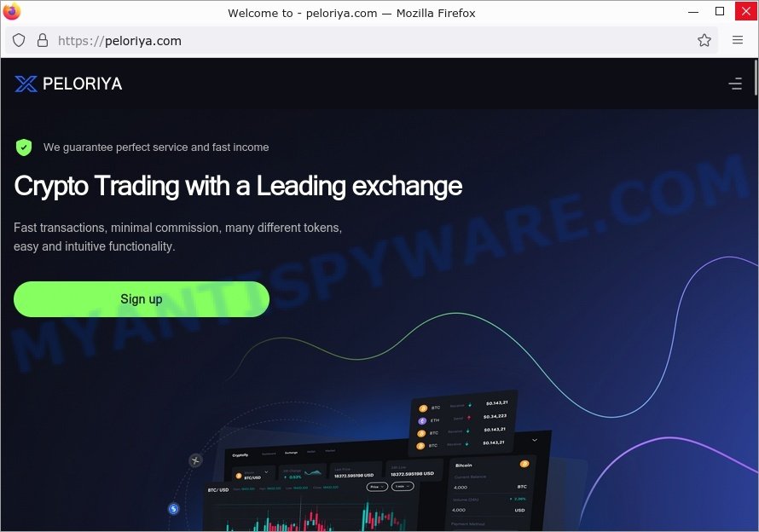
Task: Click the purple ETH coin icon
Action: 422,420
